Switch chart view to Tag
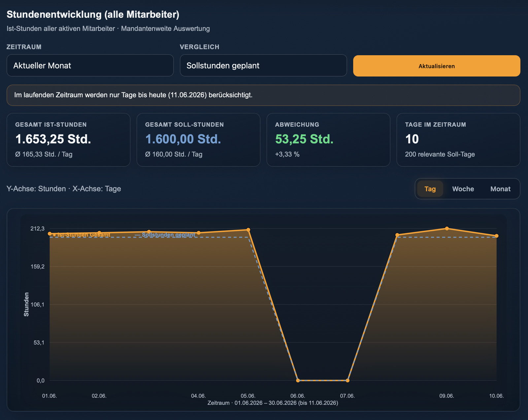The width and height of the screenshot is (528, 420). (430, 189)
